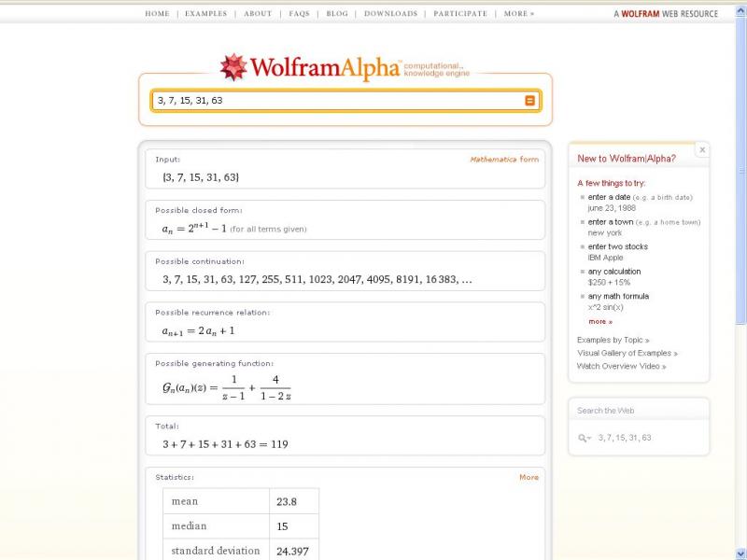This screenshot has height=560, width=747.
Task: Open the BLOG link in the top navigation
Action: 337,14
